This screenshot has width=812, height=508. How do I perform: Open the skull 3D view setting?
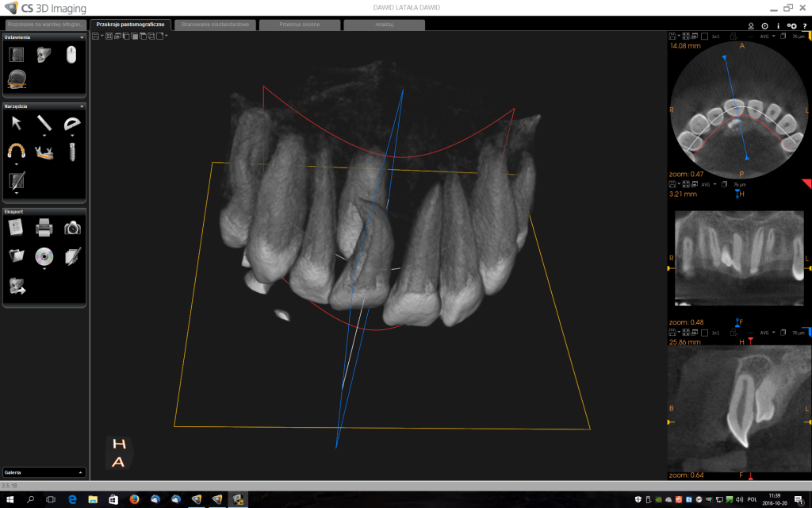44,54
